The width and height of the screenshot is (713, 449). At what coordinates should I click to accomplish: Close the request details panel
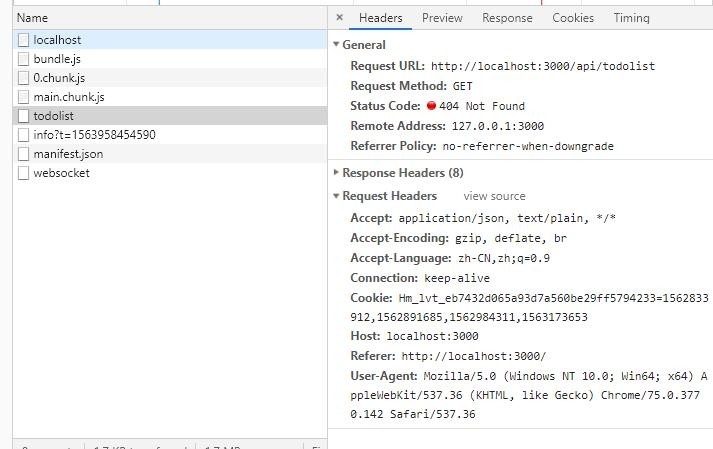339,18
